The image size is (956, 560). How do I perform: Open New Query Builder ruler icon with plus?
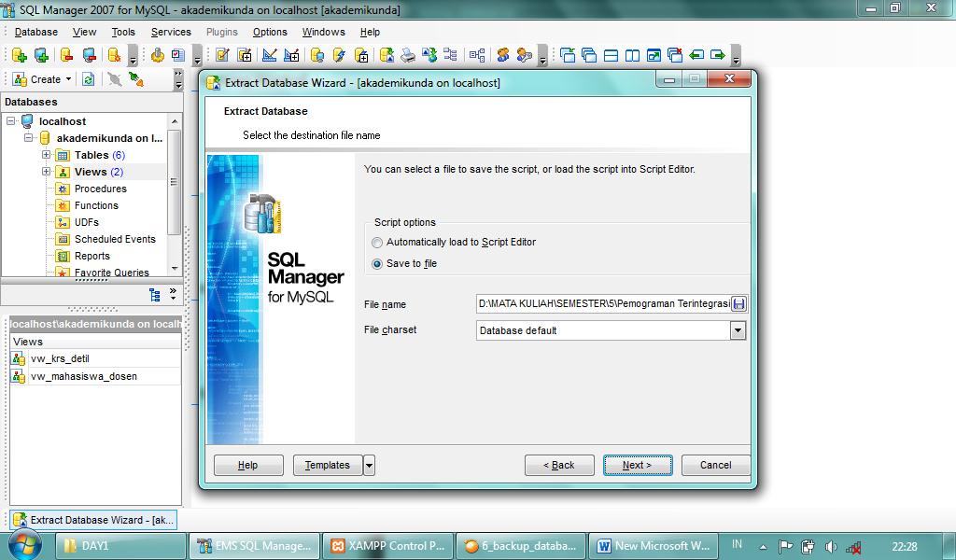point(292,55)
